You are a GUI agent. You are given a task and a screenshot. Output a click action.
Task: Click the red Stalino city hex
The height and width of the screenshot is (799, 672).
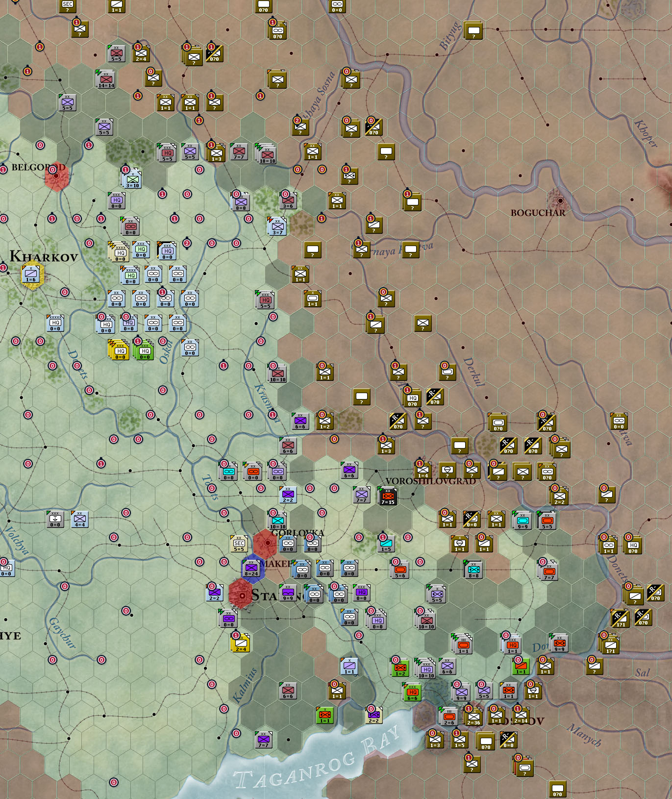242,595
